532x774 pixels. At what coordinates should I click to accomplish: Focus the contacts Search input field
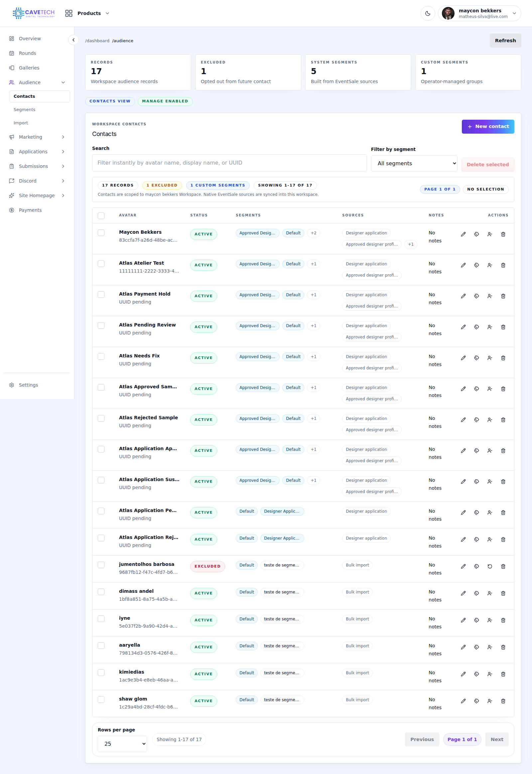(x=229, y=163)
